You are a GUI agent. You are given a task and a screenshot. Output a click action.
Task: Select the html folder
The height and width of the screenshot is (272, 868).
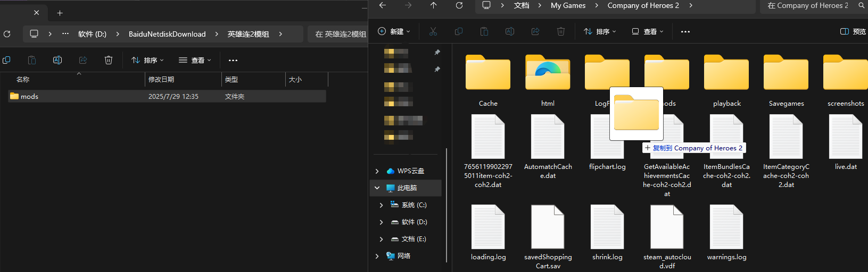tap(548, 81)
